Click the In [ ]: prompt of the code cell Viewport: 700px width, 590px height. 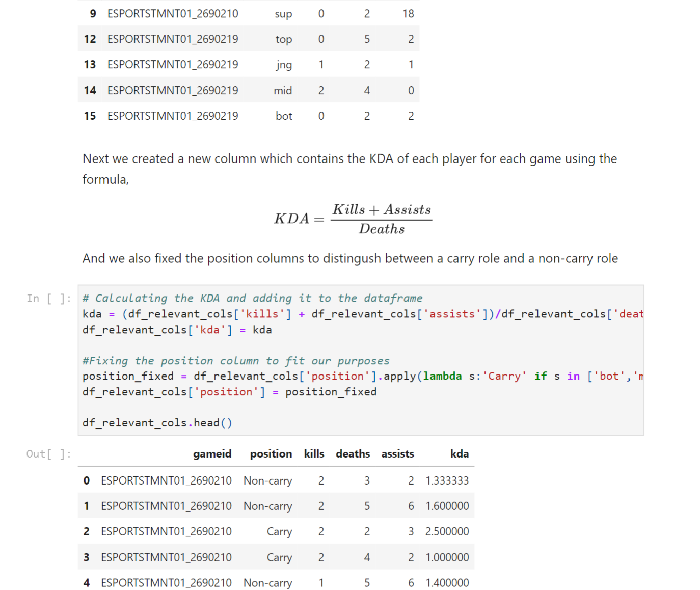tap(49, 298)
